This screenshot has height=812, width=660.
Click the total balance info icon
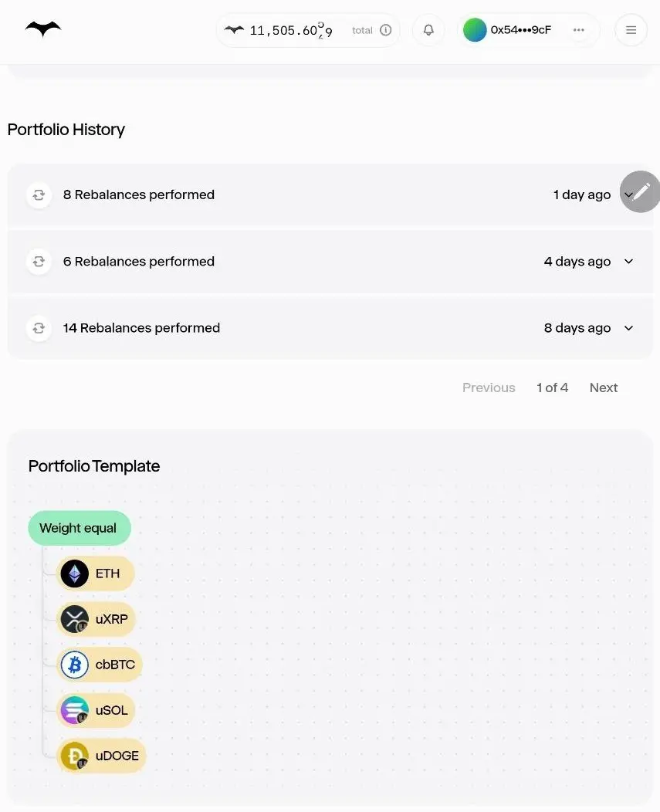(386, 30)
